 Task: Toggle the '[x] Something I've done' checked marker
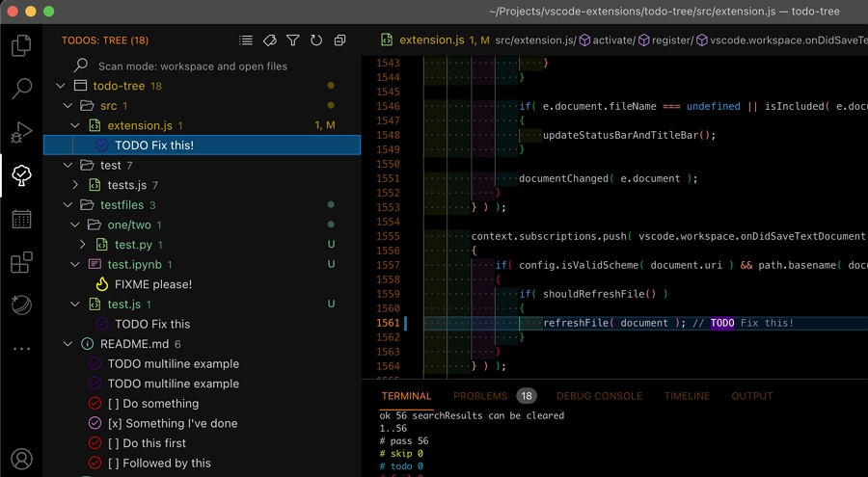pyautogui.click(x=95, y=423)
